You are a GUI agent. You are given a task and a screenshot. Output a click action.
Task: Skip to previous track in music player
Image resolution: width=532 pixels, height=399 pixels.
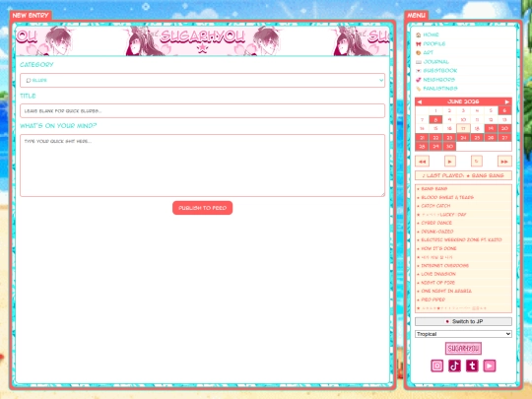(x=422, y=162)
